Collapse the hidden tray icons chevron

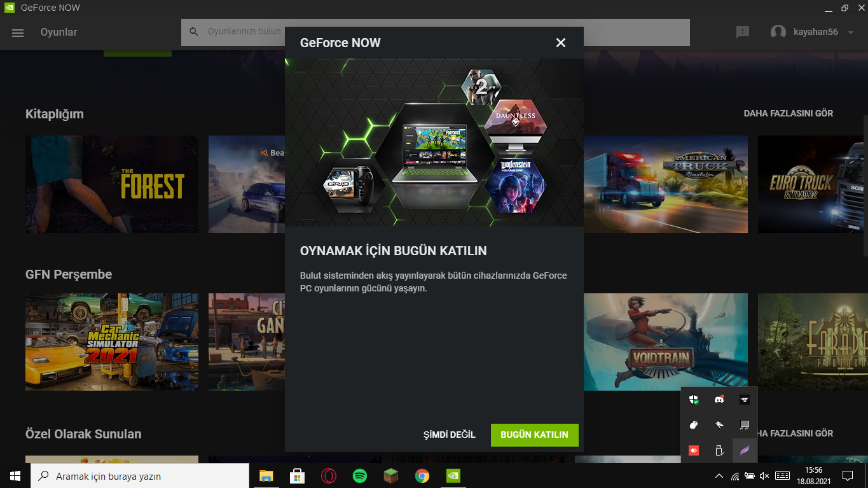coord(719,476)
